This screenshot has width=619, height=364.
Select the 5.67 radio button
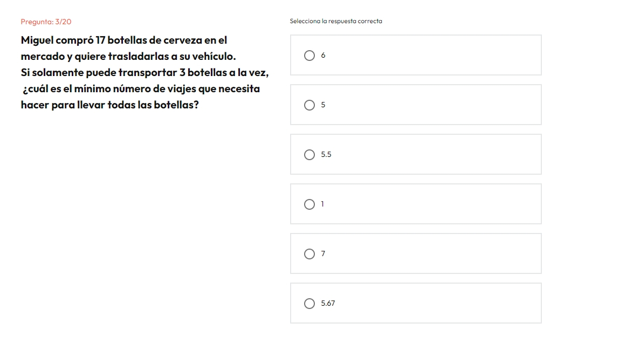tap(309, 303)
